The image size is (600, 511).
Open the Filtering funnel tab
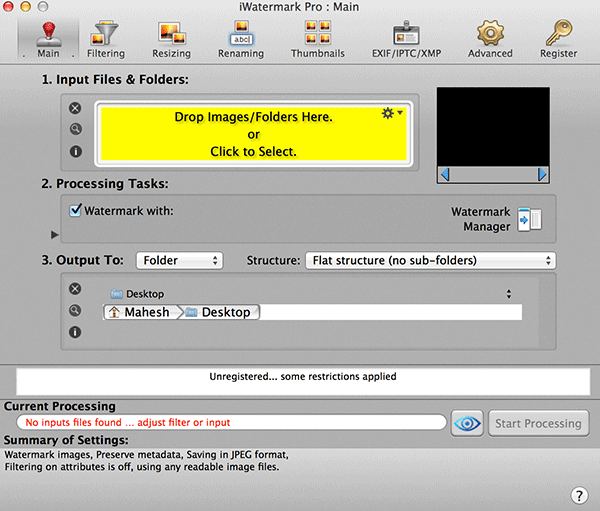click(x=106, y=39)
